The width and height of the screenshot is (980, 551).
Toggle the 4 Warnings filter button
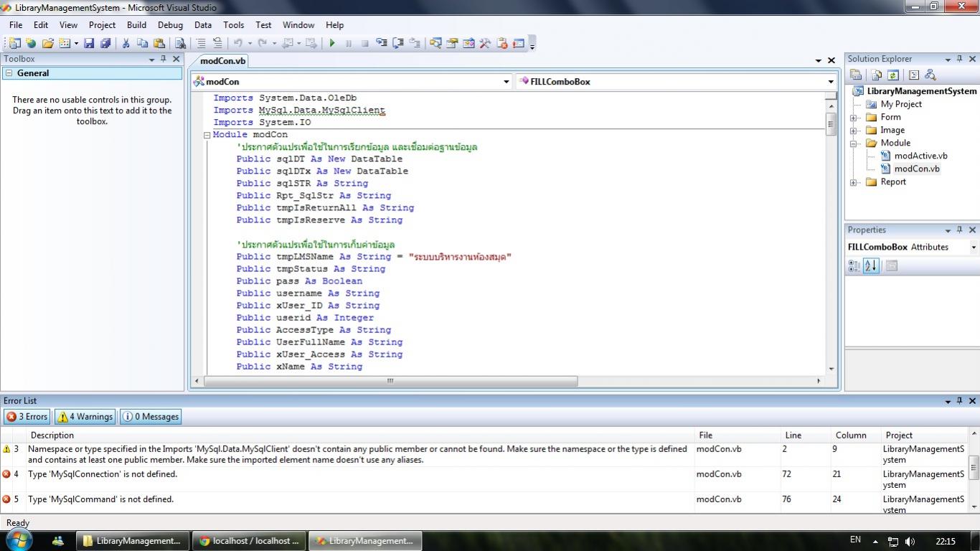85,416
